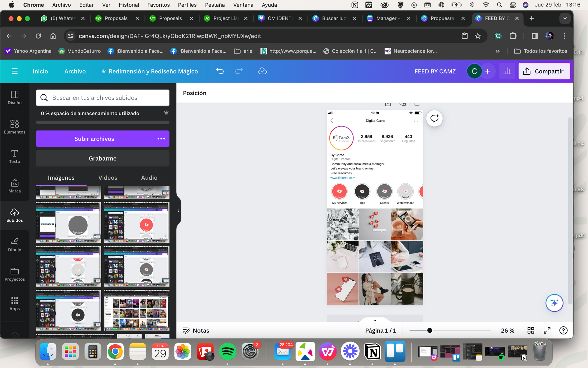Screen dimensions: 588x368
Task: Expand page thumbnails strip chevron
Action: [375, 320]
